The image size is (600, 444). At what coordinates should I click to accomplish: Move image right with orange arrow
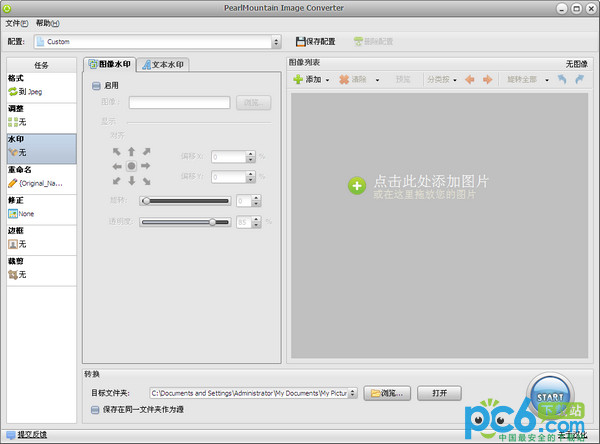[x=488, y=80]
